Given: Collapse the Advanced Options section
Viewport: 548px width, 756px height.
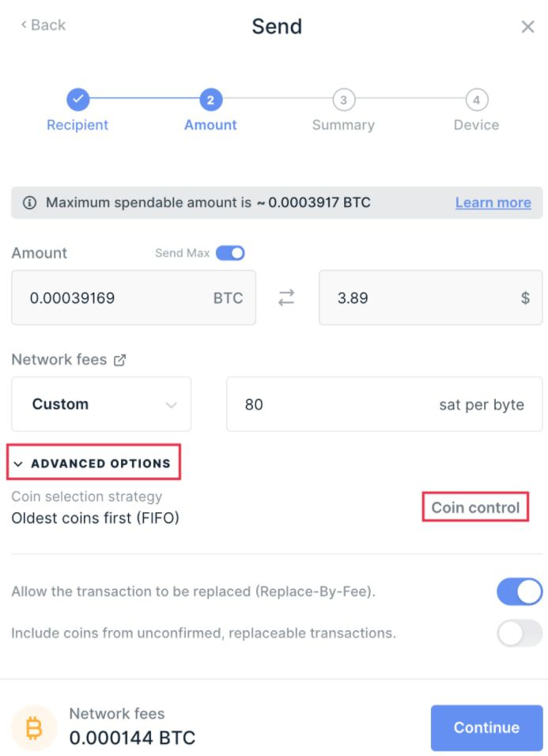Looking at the screenshot, I should [x=93, y=463].
